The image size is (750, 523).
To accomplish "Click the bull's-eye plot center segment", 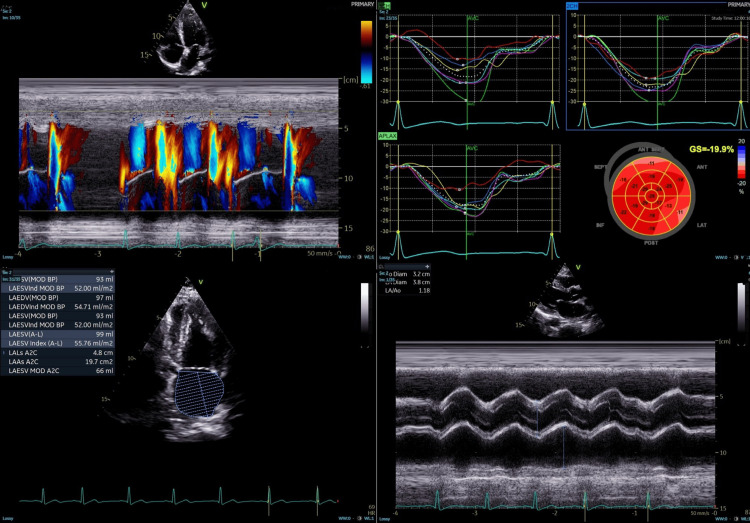I will 651,196.
